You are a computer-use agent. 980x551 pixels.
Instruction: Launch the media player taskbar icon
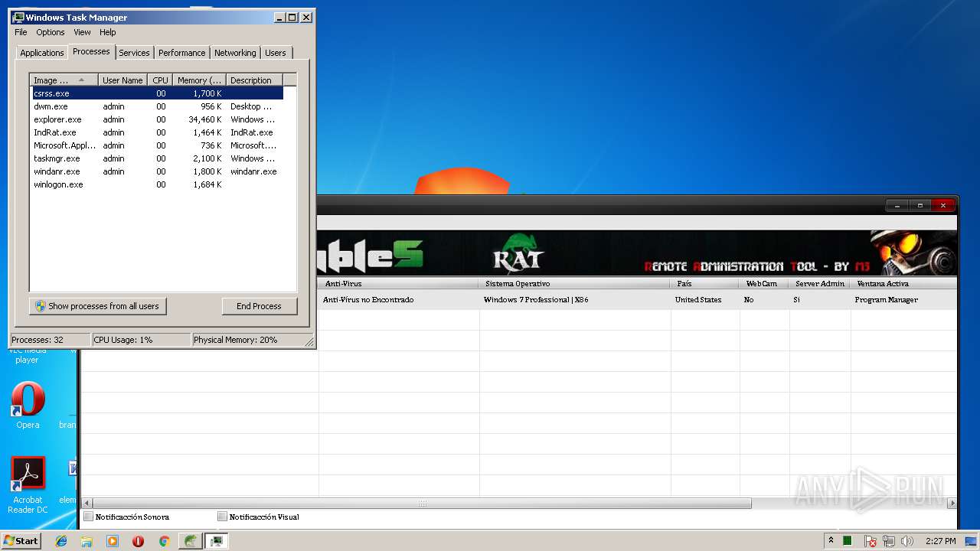(113, 541)
